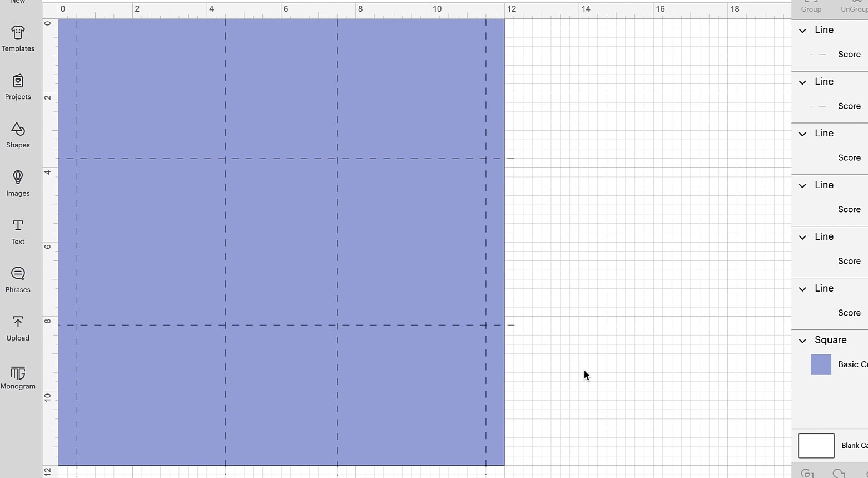Image resolution: width=868 pixels, height=478 pixels.
Task: Open the Upload tool
Action: pos(18,328)
